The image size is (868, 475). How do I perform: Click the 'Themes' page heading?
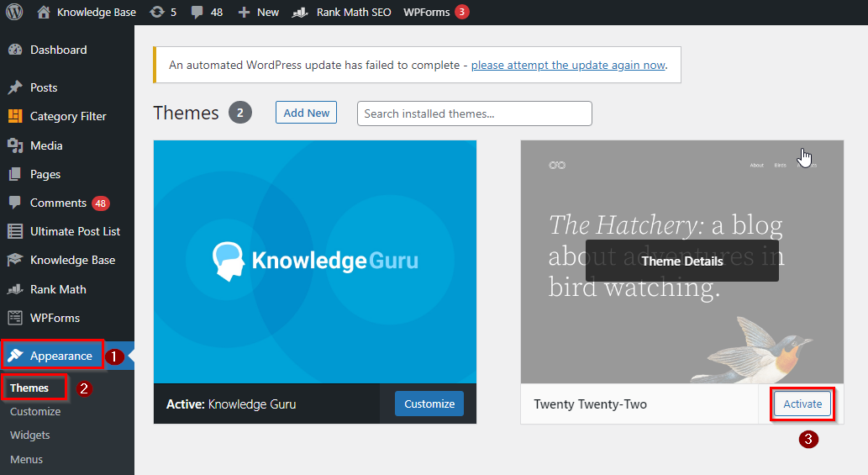[186, 113]
